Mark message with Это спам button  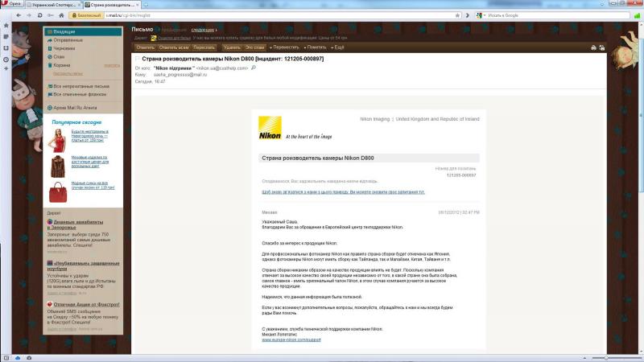click(x=254, y=47)
